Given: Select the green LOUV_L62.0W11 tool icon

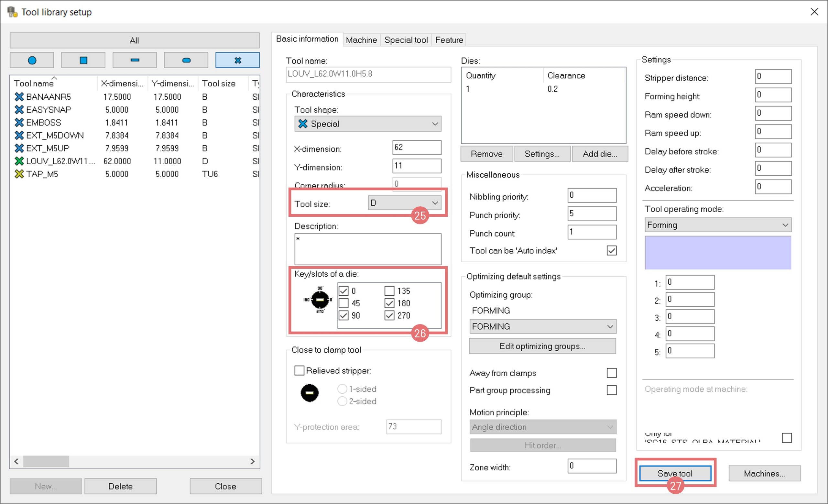Looking at the screenshot, I should click(x=19, y=161).
